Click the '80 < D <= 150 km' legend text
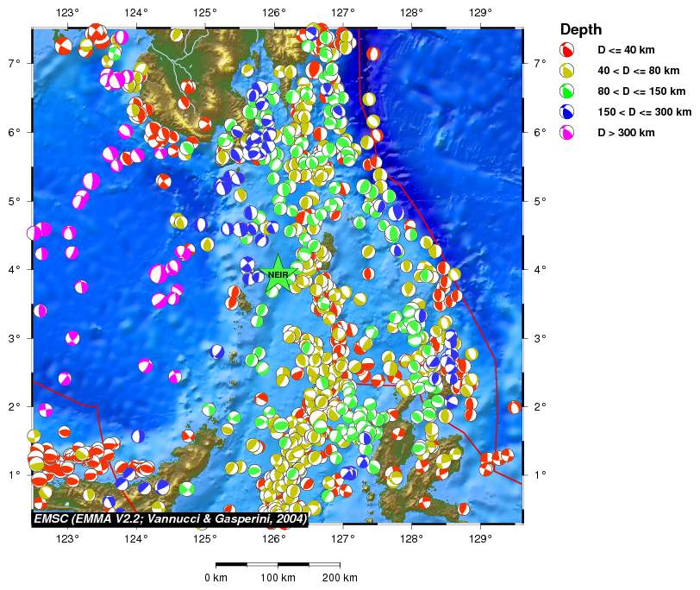 pyautogui.click(x=641, y=91)
